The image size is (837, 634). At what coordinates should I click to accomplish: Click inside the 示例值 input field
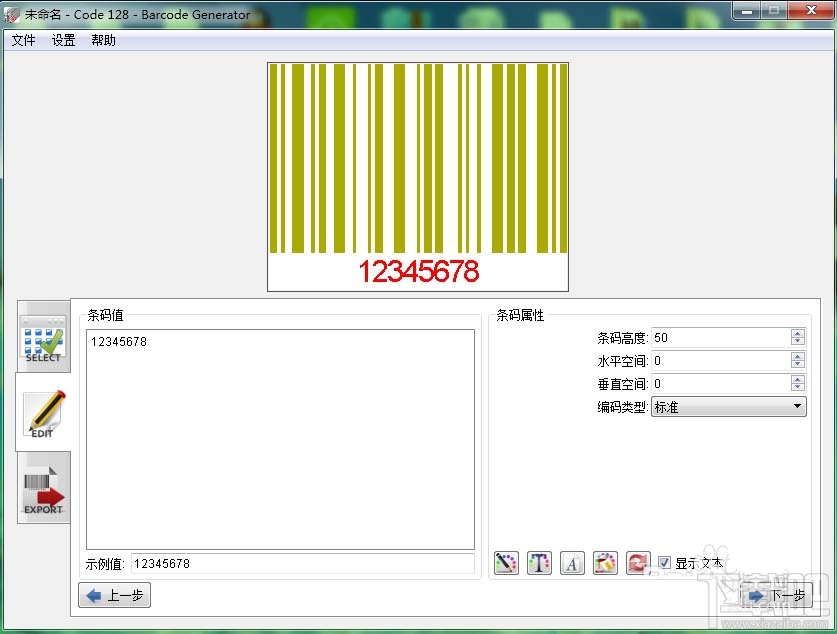280,563
